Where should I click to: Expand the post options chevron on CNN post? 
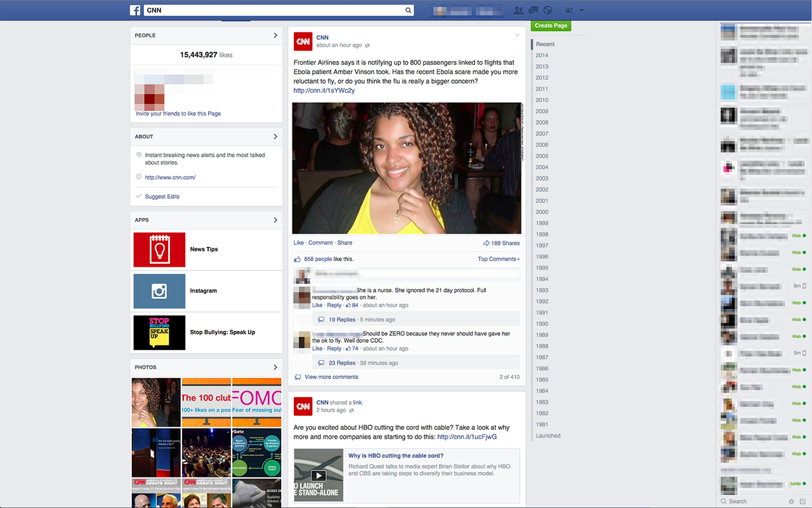(x=517, y=36)
